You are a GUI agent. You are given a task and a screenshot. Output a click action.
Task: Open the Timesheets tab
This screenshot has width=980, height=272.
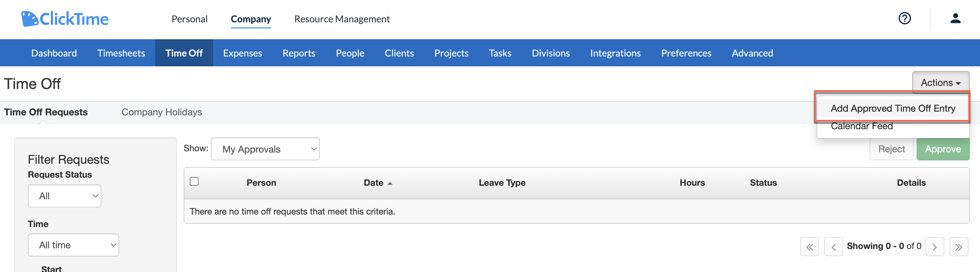pos(121,53)
